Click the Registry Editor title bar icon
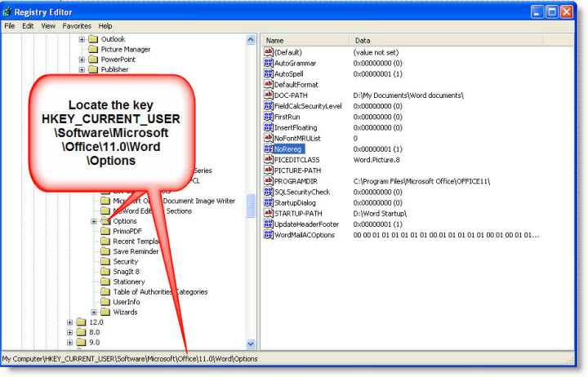This screenshot has height=377, width=588. tap(7, 12)
